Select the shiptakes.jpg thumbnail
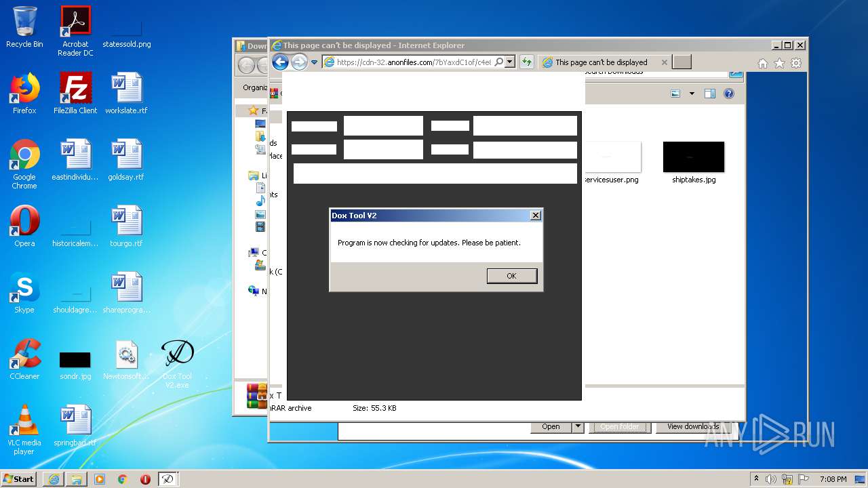 (694, 157)
